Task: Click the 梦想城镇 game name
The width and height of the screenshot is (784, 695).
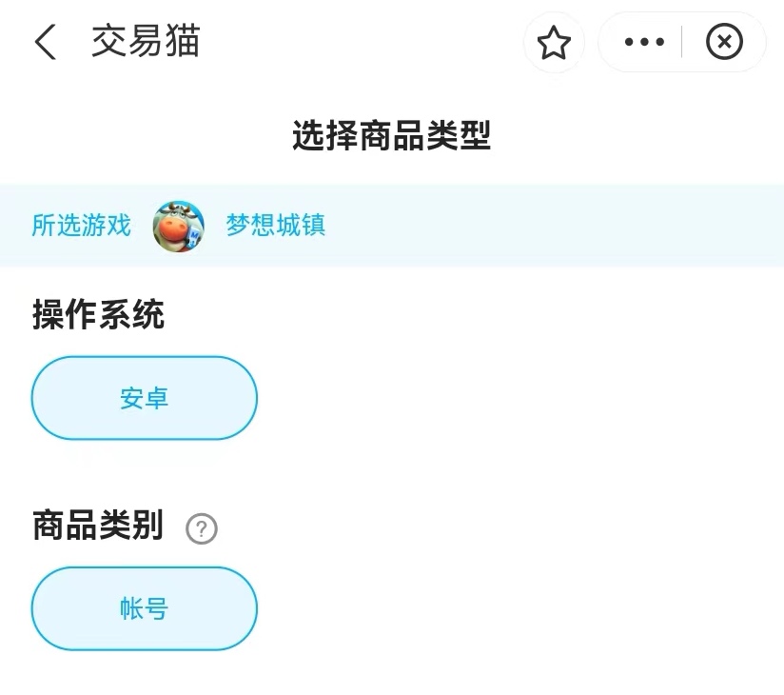Action: pos(276,226)
